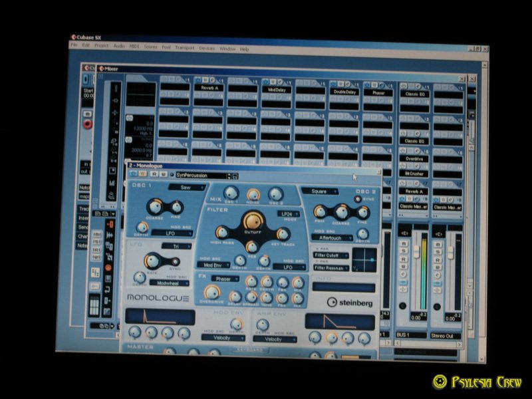Open the Project menu
Image resolution: width=532 pixels, height=399 pixels.
[101, 45]
